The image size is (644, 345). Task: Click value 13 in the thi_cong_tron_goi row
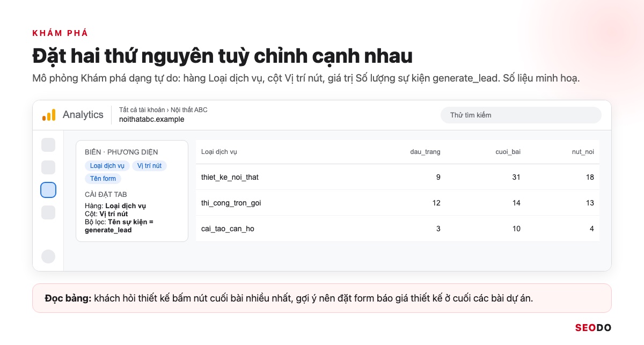click(x=590, y=203)
